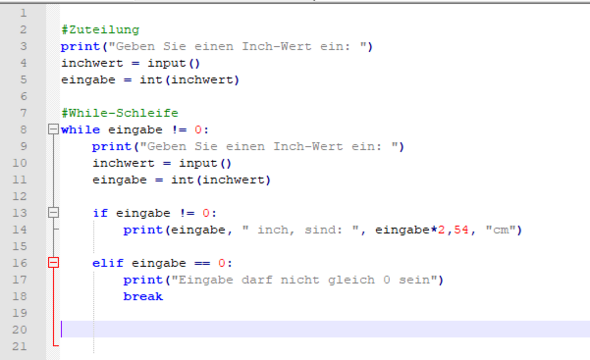
Task: Click the print statement on line 3
Action: (x=217, y=46)
